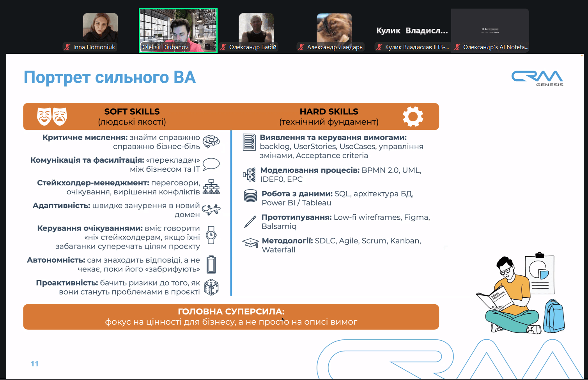
Task: Unmute Александр Ландарь's microphone
Action: pos(301,47)
